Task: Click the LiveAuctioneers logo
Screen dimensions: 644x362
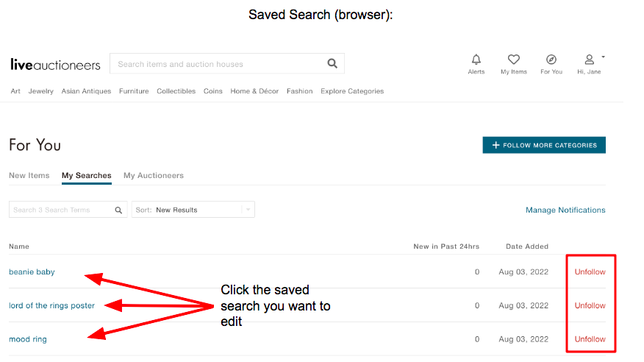Action: (55, 65)
